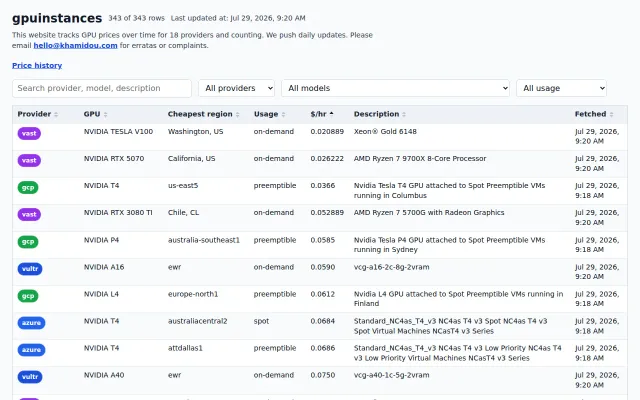Open hello@khamidou.com email link
Screen dimensions: 640x400
click(76, 45)
